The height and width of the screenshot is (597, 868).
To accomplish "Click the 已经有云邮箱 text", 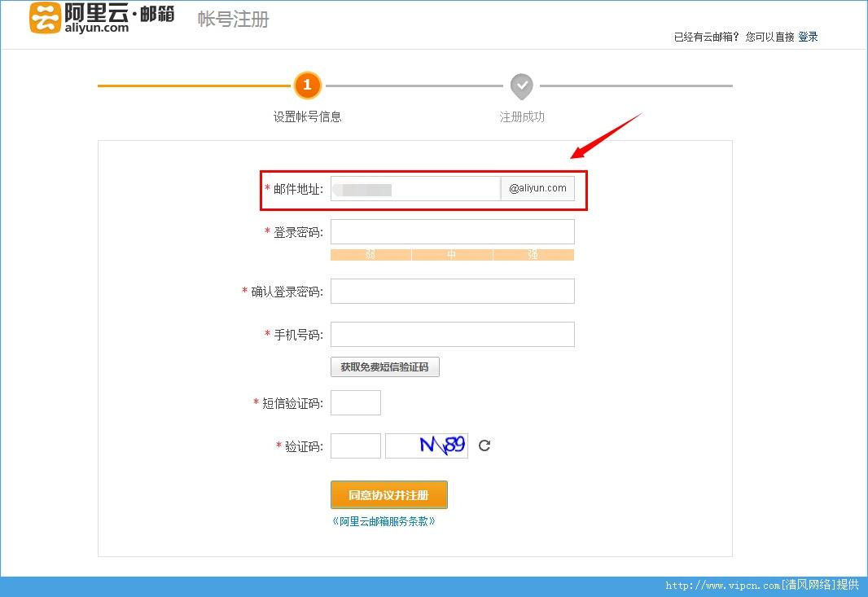I will click(706, 37).
